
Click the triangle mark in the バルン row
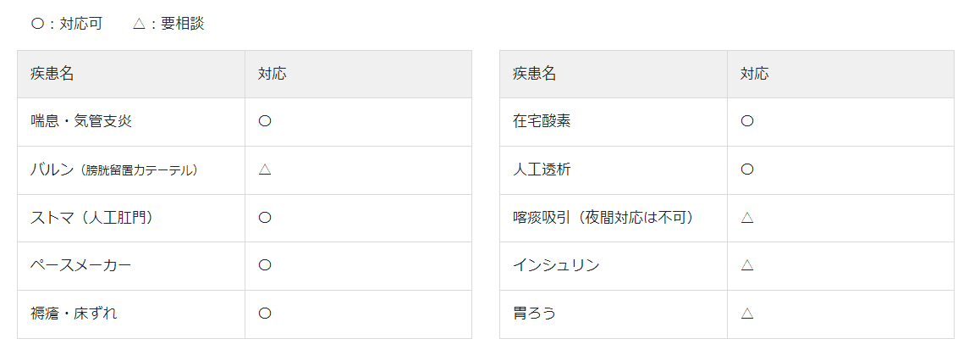coord(265,169)
